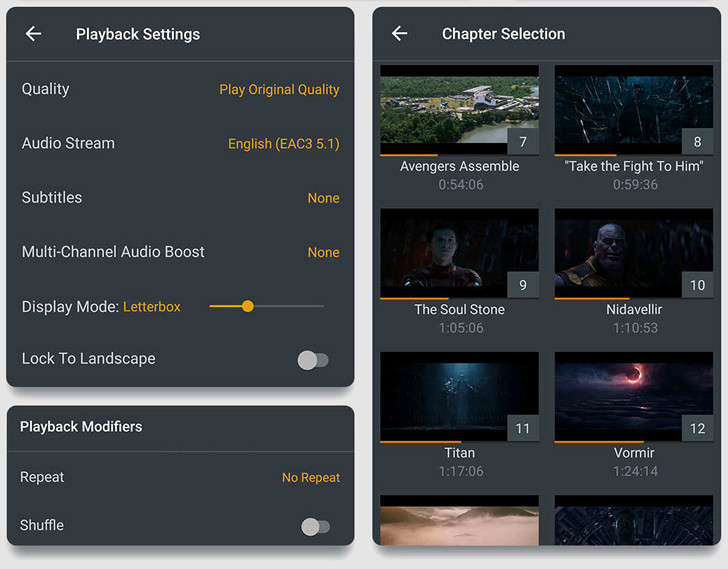The image size is (728, 569).
Task: Click the "Take the Fight To Him" title
Action: pos(634,166)
